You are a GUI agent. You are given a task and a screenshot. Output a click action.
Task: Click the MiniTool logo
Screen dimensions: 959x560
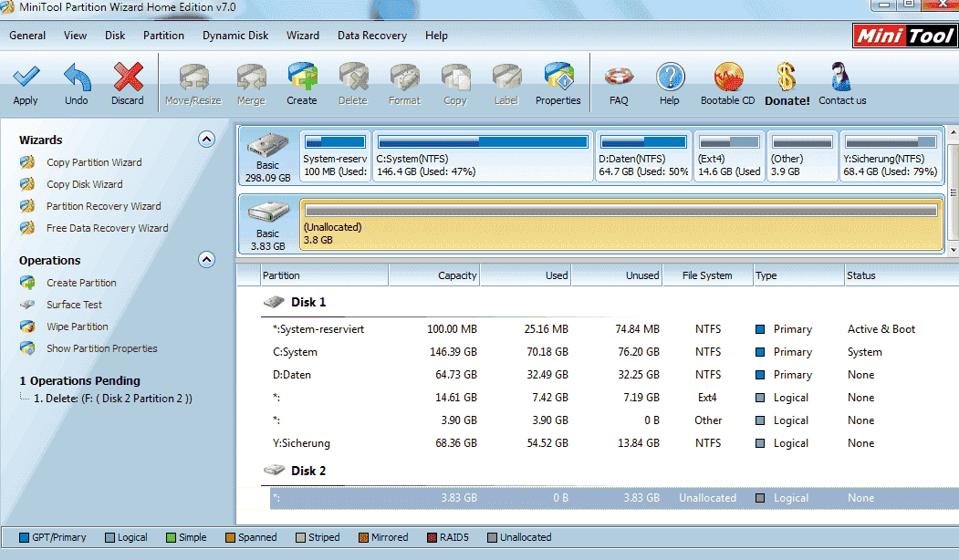tap(905, 36)
